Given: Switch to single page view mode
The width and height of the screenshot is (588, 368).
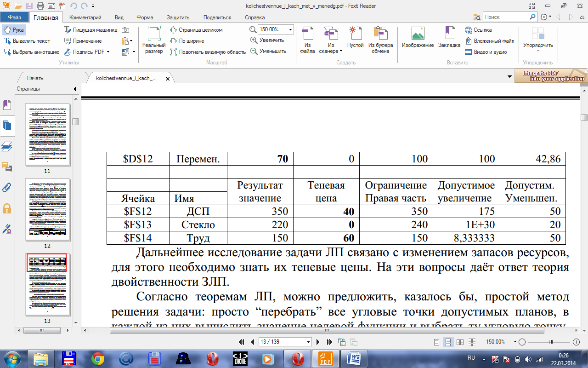Looking at the screenshot, I should click(437, 342).
